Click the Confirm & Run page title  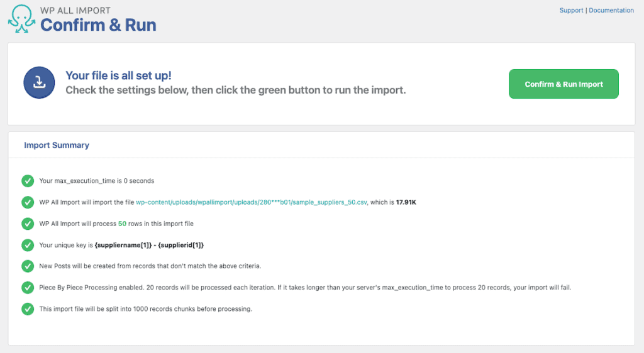[x=98, y=24]
